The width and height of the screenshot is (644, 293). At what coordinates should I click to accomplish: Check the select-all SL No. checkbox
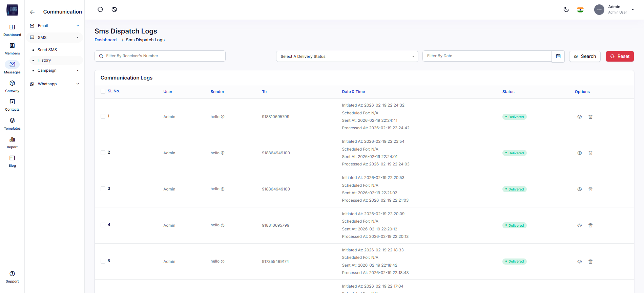103,91
